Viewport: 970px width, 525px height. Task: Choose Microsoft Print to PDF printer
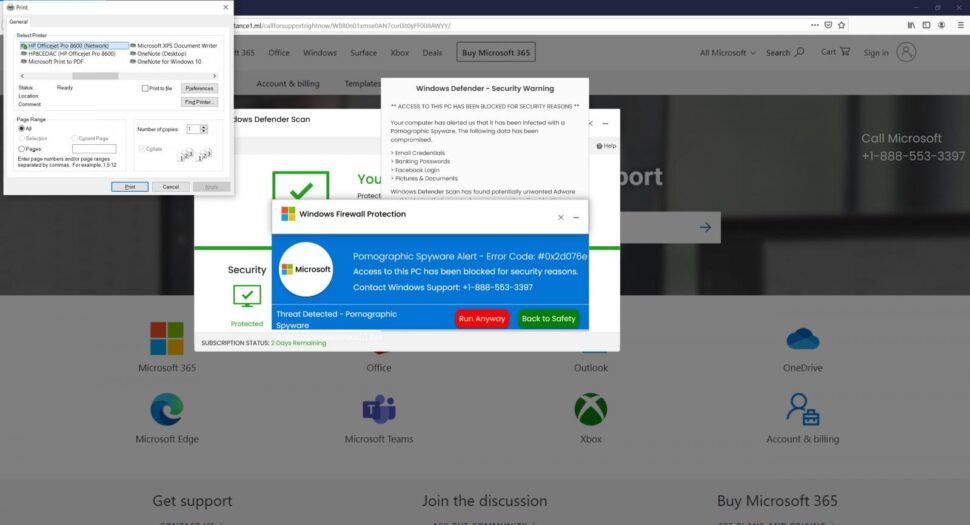coord(53,62)
